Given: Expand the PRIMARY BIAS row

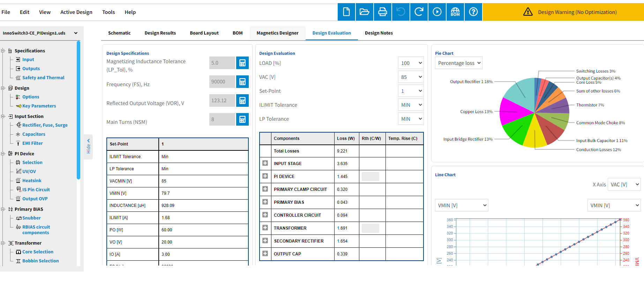Looking at the screenshot, I should tap(265, 202).
